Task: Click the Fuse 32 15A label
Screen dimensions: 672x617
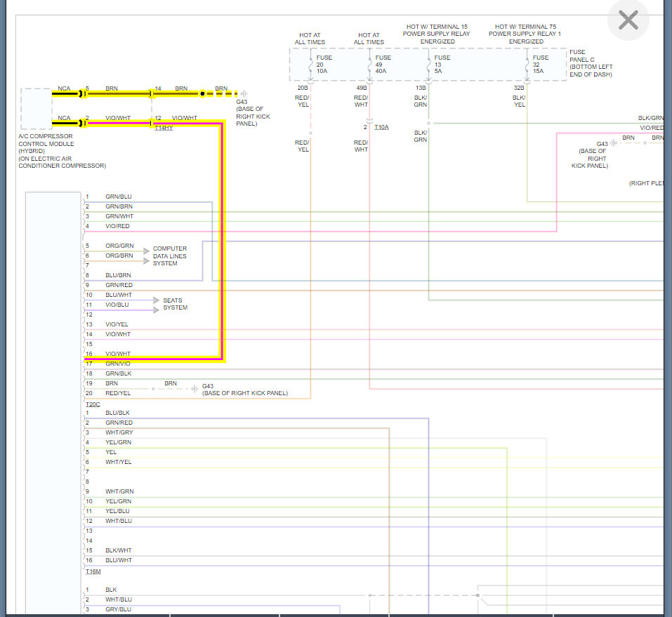Action: pyautogui.click(x=541, y=65)
